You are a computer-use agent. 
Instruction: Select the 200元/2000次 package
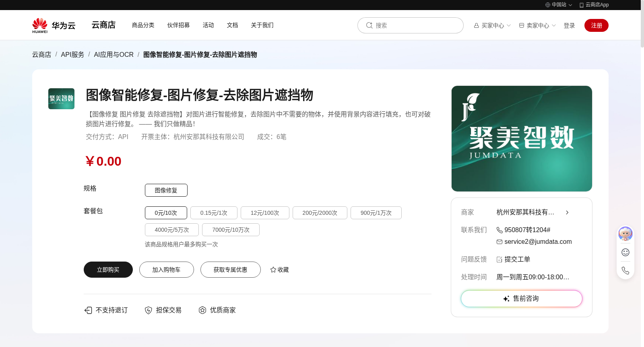tap(320, 213)
